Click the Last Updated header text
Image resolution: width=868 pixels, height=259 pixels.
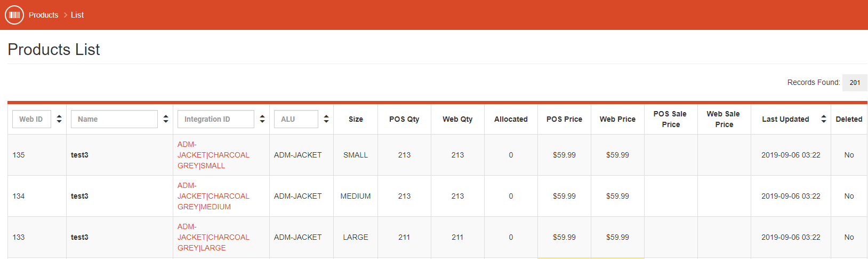[x=785, y=119]
